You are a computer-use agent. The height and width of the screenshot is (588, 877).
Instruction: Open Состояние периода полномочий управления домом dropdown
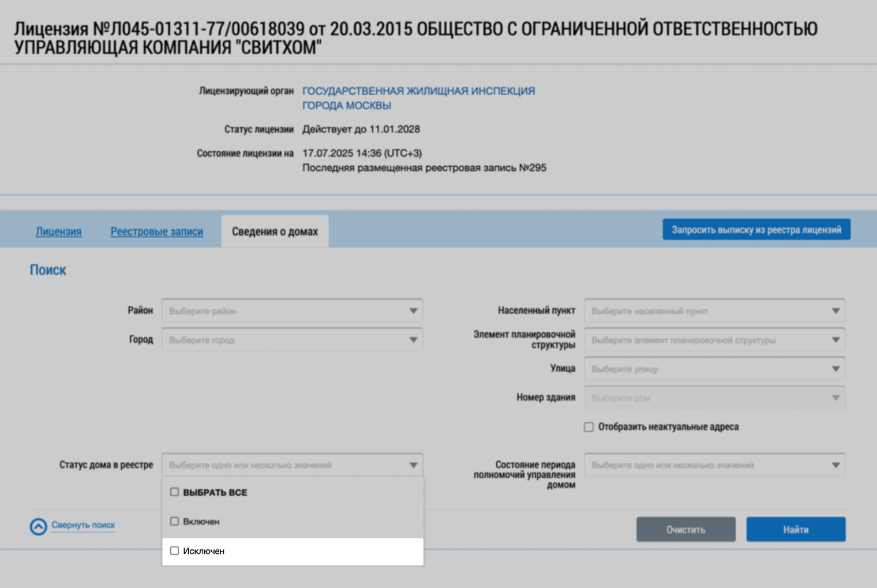click(x=714, y=465)
